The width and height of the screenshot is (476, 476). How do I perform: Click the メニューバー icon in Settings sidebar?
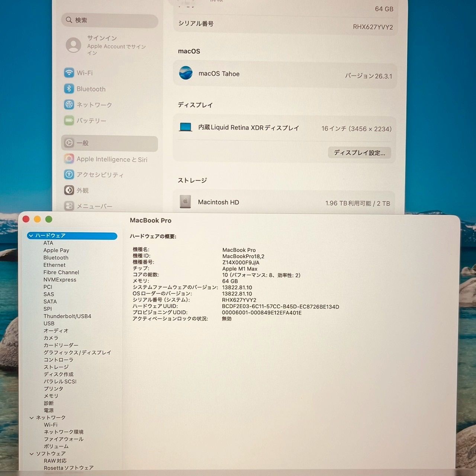click(69, 206)
